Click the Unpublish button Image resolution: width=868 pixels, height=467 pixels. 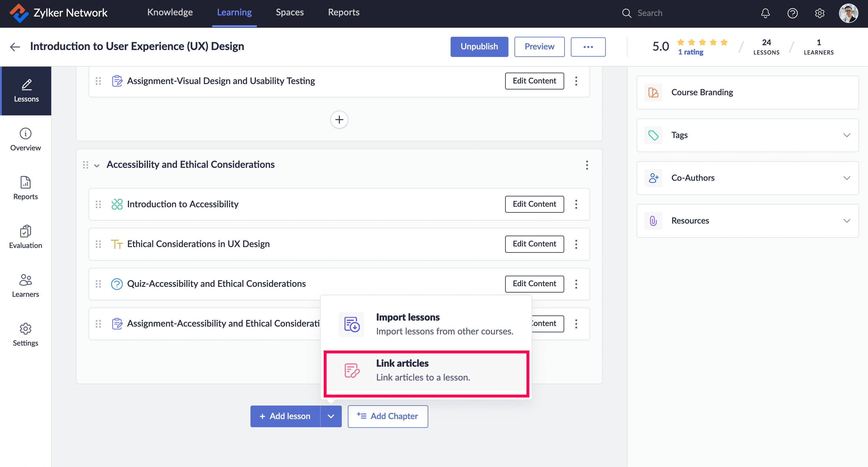pos(479,46)
